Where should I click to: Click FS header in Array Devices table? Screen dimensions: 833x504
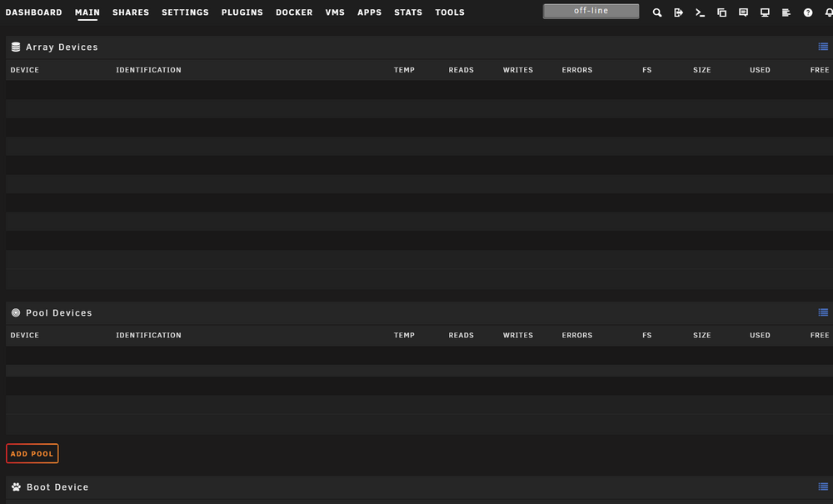click(646, 70)
